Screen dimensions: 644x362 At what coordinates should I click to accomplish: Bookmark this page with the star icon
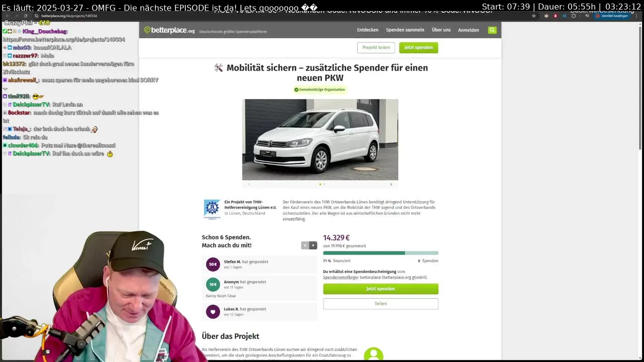534,16
